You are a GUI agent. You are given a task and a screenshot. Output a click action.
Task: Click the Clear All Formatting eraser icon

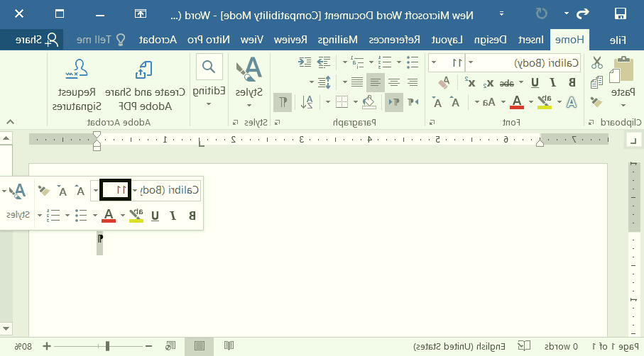point(444,84)
